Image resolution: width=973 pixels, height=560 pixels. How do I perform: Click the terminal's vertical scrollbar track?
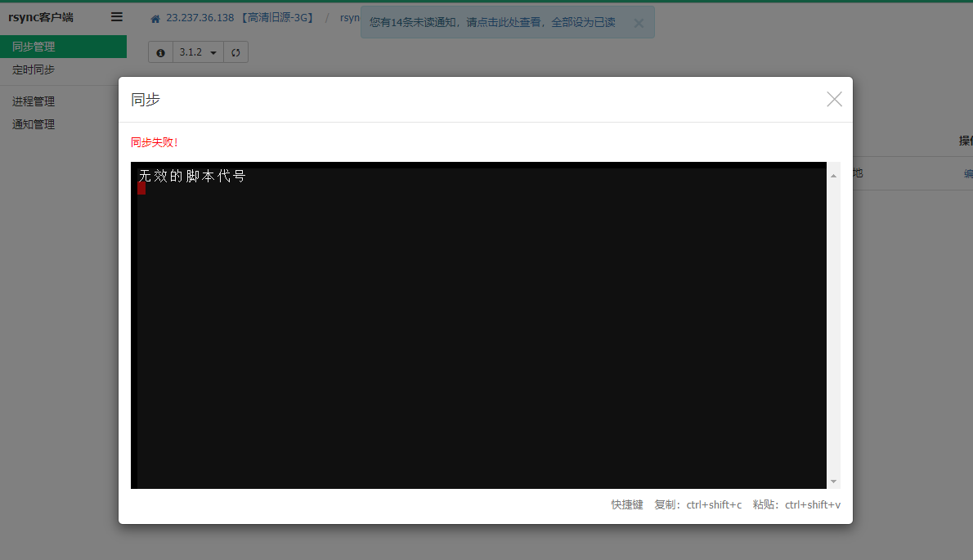(833, 327)
